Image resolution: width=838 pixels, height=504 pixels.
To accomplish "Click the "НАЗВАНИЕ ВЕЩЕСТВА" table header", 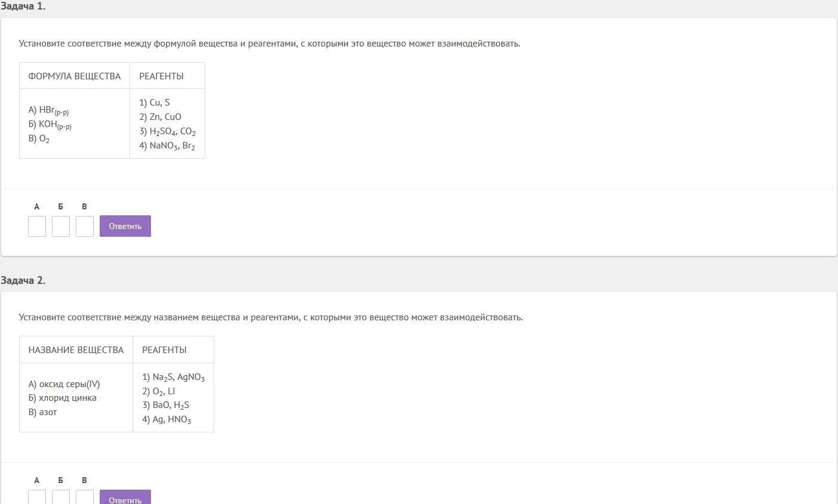I will [x=76, y=350].
